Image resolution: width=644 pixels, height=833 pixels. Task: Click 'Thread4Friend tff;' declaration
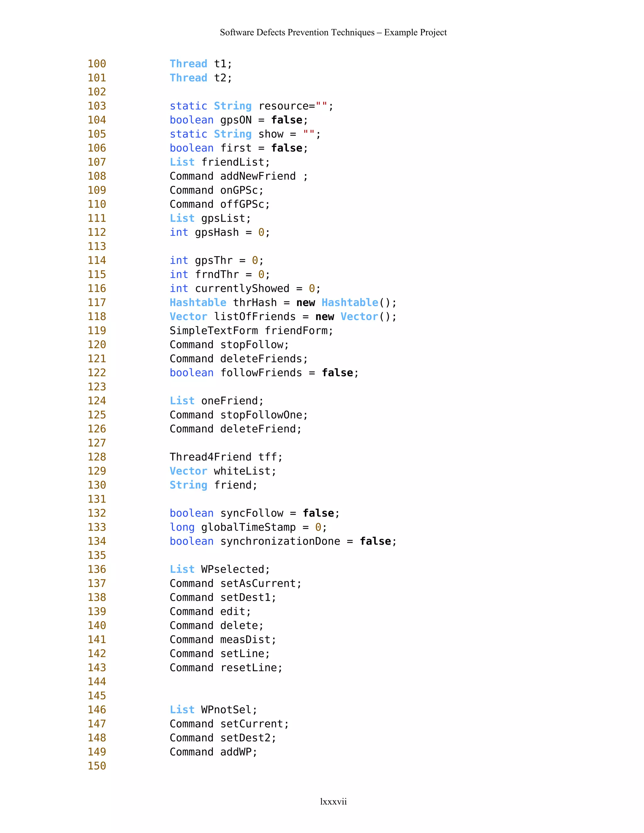(226, 457)
